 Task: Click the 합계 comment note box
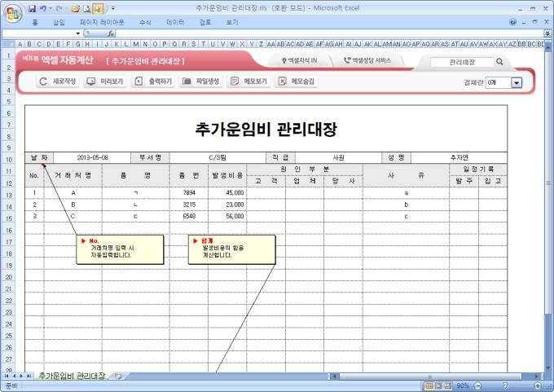point(231,249)
